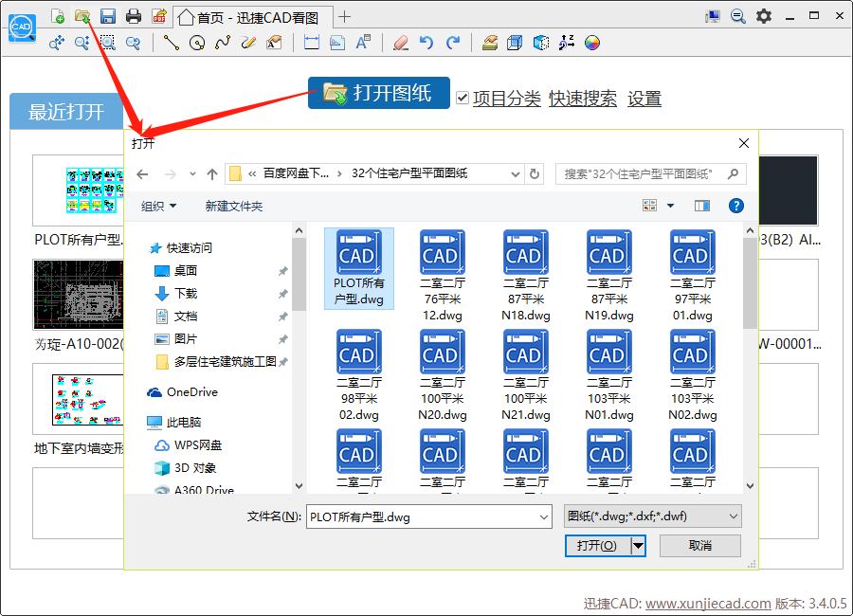Screen dimensions: 853x616
Task: Click the magnifier search icon in title bar
Action: (x=737, y=16)
